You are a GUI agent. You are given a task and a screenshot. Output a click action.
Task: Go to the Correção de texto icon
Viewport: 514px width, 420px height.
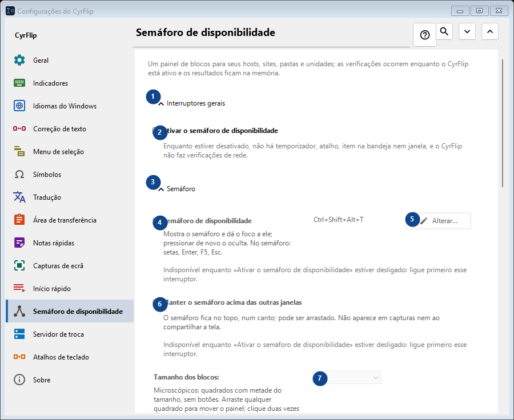pos(19,128)
